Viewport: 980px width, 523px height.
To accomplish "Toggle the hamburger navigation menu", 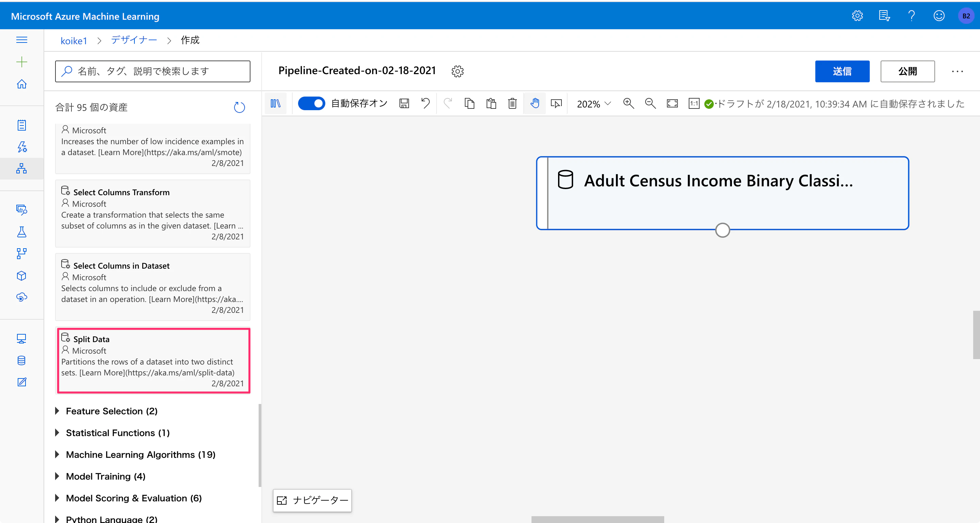I will coord(22,40).
